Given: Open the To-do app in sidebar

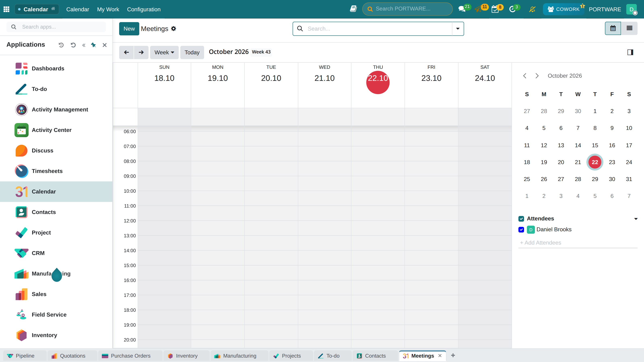Looking at the screenshot, I should point(56,89).
